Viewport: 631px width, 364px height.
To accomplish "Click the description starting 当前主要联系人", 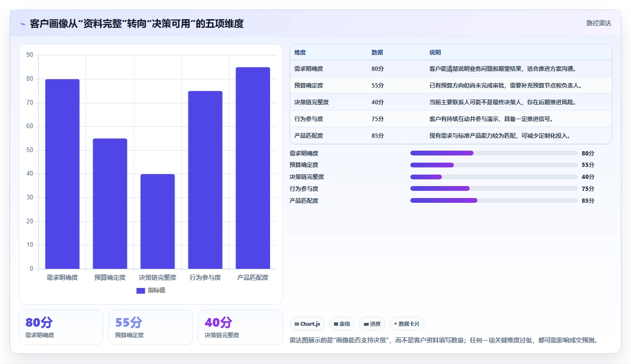I will [x=503, y=102].
